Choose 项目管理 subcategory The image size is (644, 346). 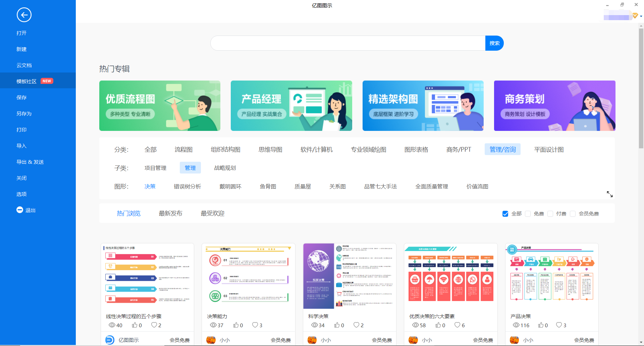155,168
